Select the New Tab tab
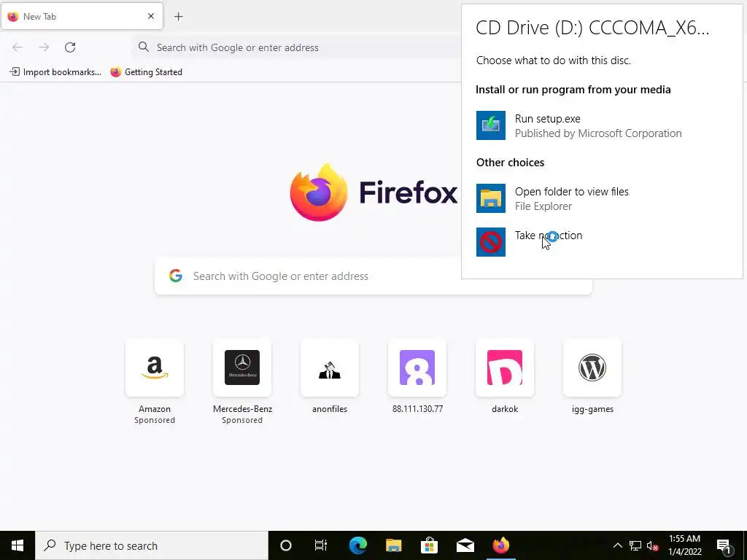Image resolution: width=747 pixels, height=560 pixels. [82, 16]
